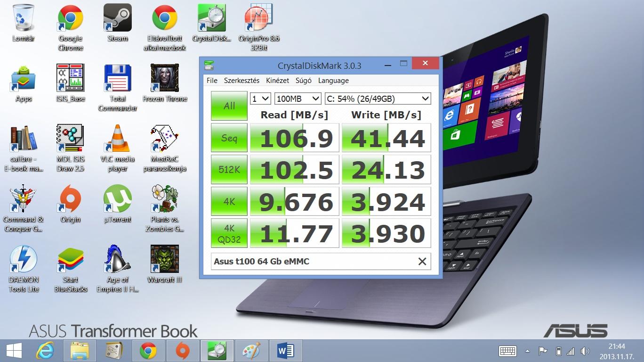Screen dimensions: 644x362
Task: Open the Action Center flag tray icon
Action: (543, 351)
